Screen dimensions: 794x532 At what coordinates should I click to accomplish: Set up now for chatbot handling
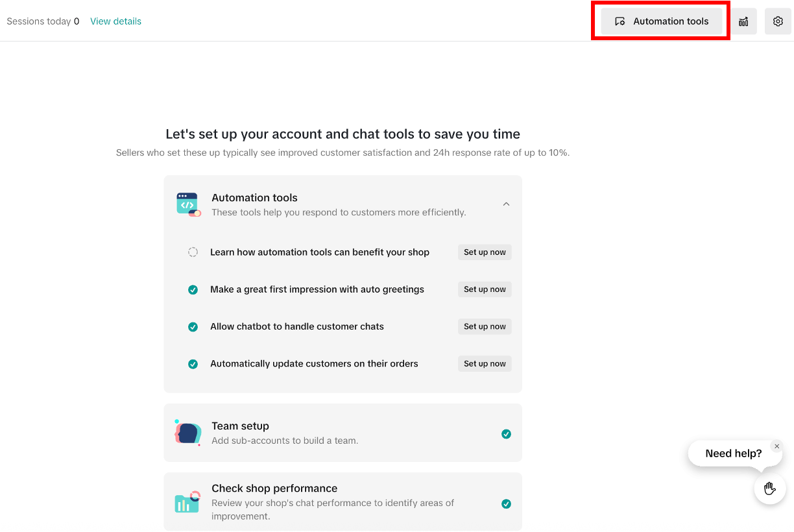485,326
